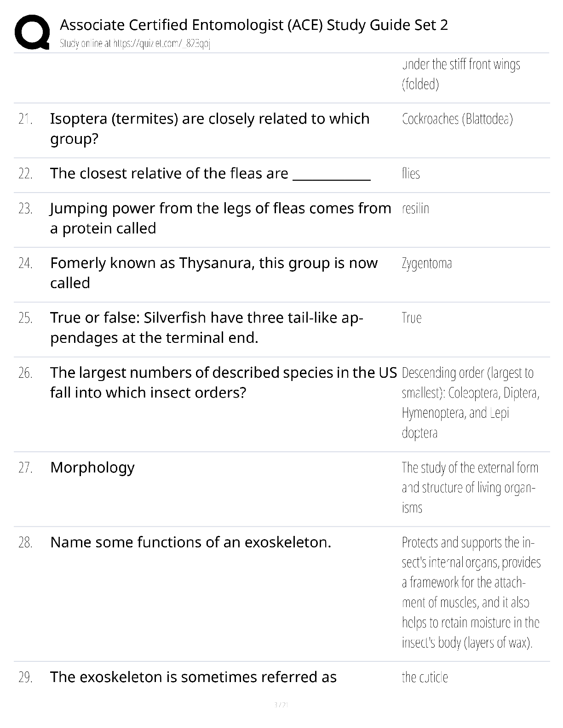Click the answer 'True' for question 25
563x728 pixels.
412,318
